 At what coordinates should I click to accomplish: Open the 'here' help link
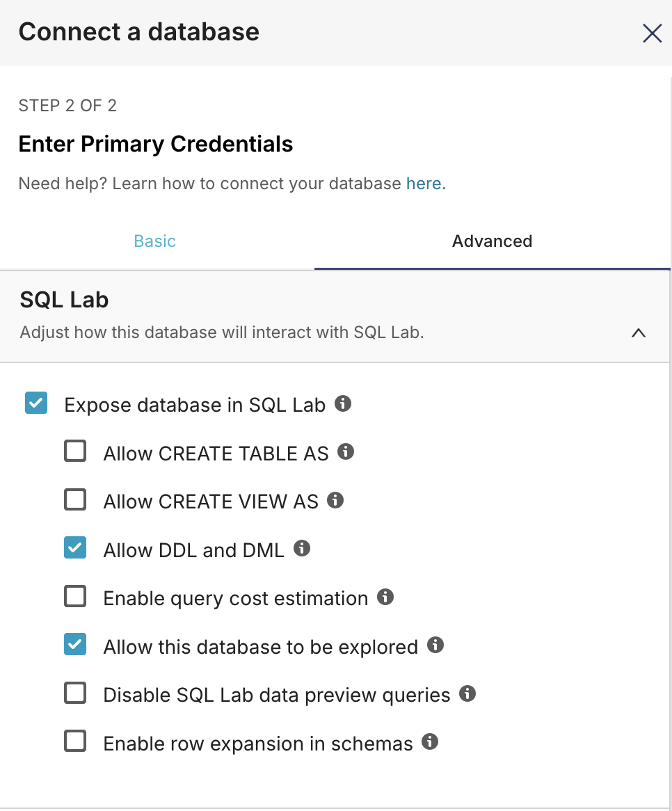click(424, 184)
